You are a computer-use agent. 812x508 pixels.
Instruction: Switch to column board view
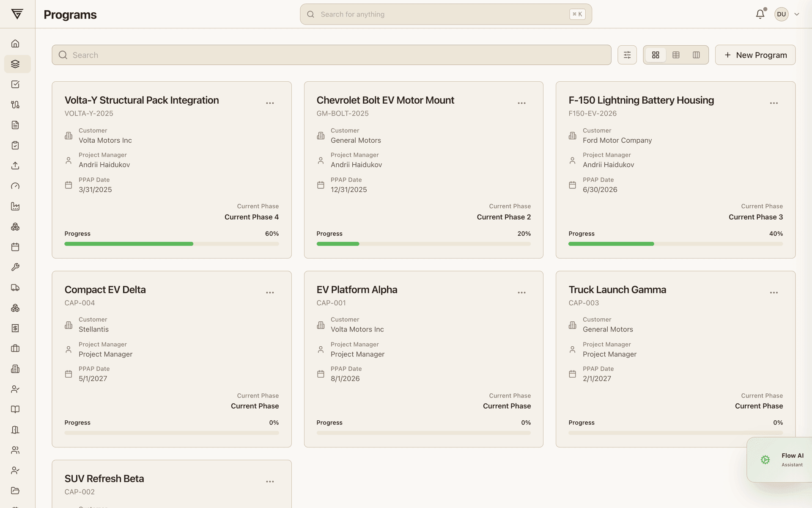[696, 55]
